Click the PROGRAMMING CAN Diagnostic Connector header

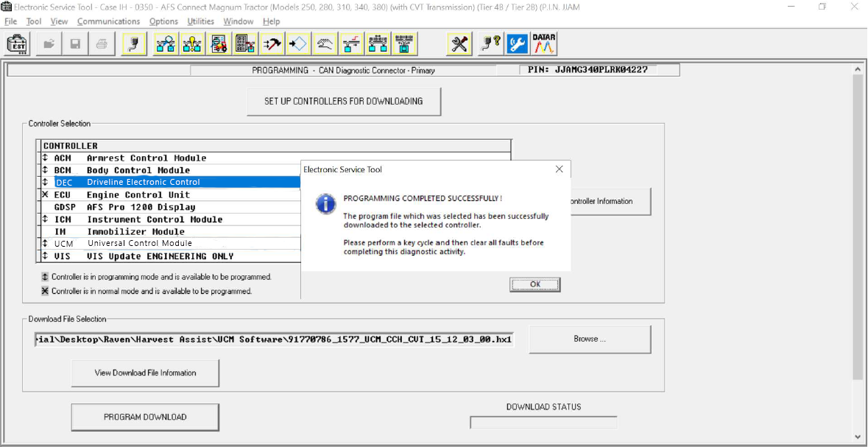click(343, 71)
